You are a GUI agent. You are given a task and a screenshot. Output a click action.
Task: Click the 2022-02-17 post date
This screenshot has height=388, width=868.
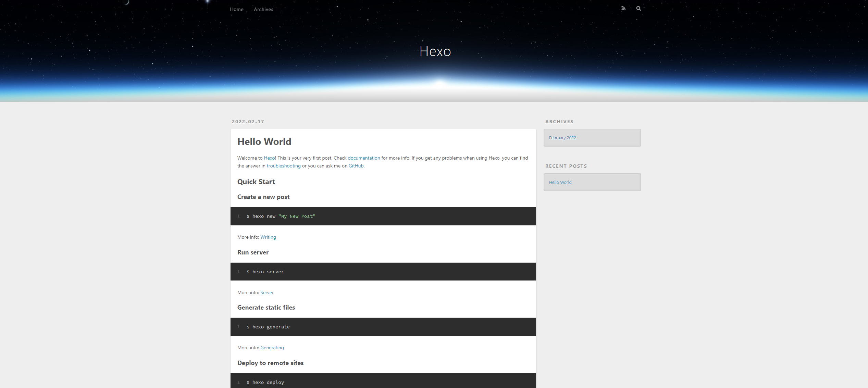pyautogui.click(x=248, y=122)
